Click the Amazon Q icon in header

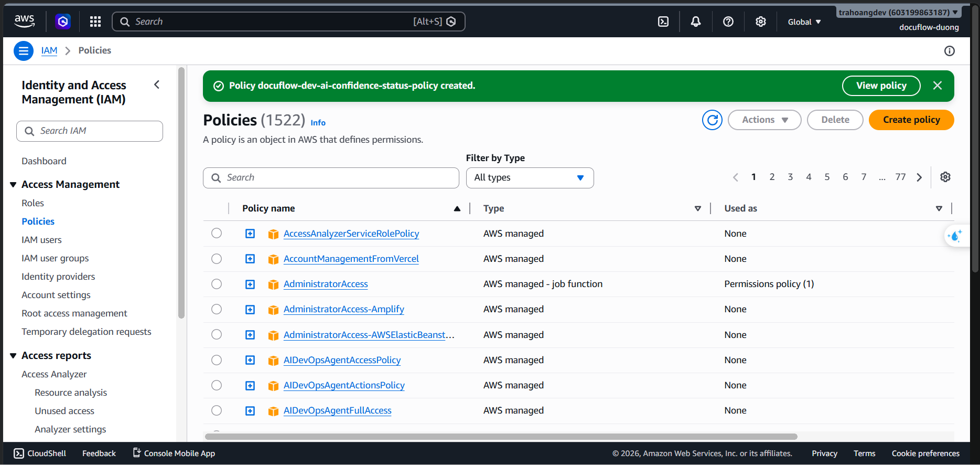click(63, 22)
